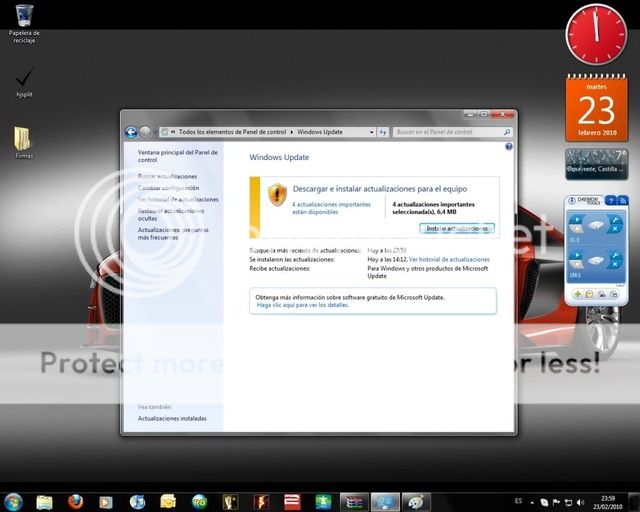Click 'Todos los elementos de Panel de control' breadcrumb

[x=232, y=132]
